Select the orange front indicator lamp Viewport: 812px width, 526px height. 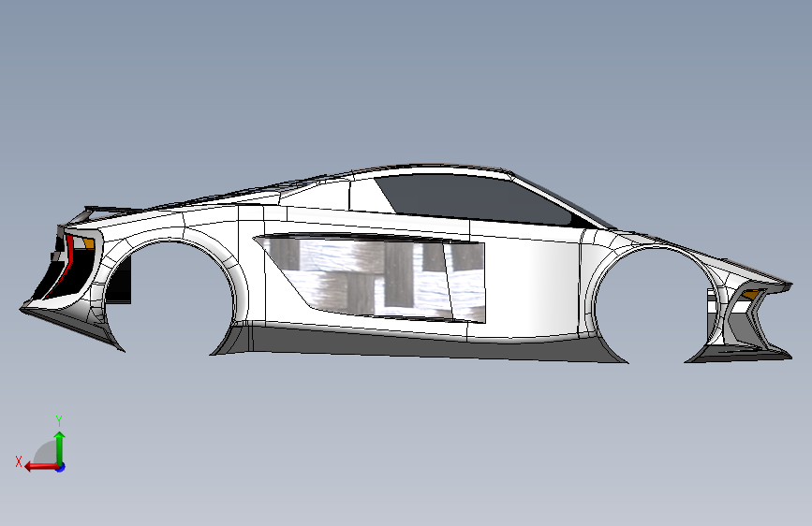coord(750,295)
